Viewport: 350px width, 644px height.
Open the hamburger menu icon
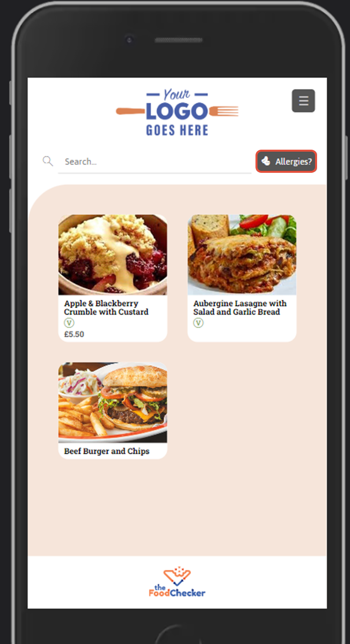(303, 101)
